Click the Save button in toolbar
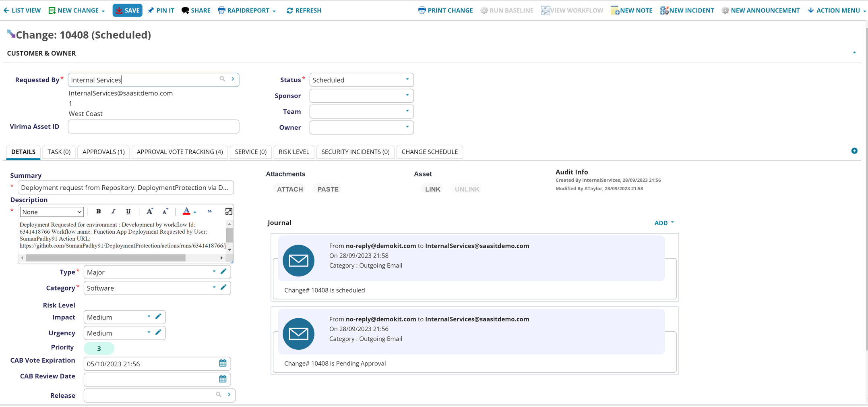 coord(127,10)
